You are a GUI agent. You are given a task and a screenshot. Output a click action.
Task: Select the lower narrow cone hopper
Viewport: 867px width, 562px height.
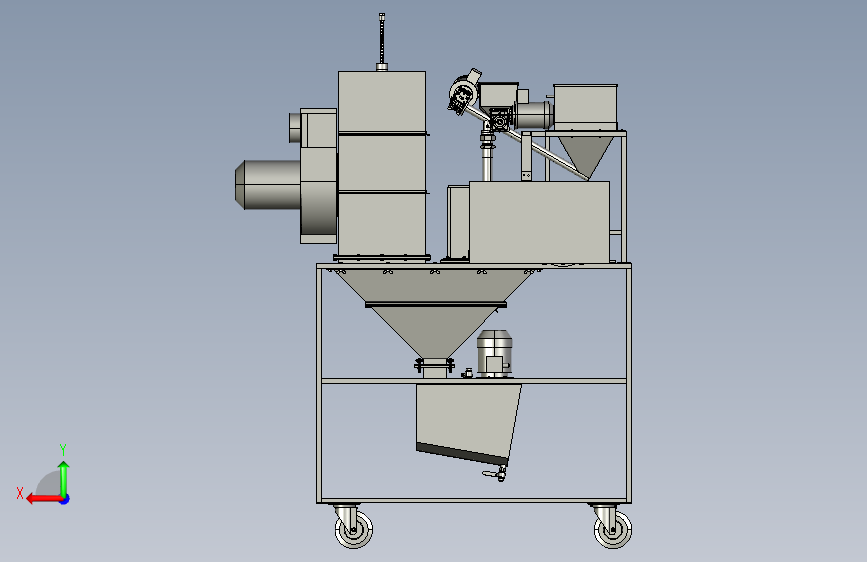point(435,332)
